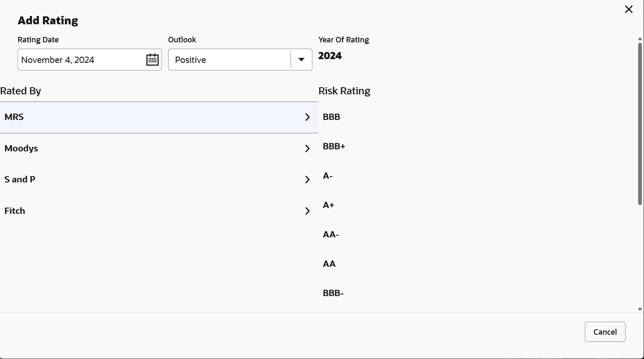Screen dimensions: 644x359
Task: Select Moodys from the Rated By list
Action: tap(126, 148)
